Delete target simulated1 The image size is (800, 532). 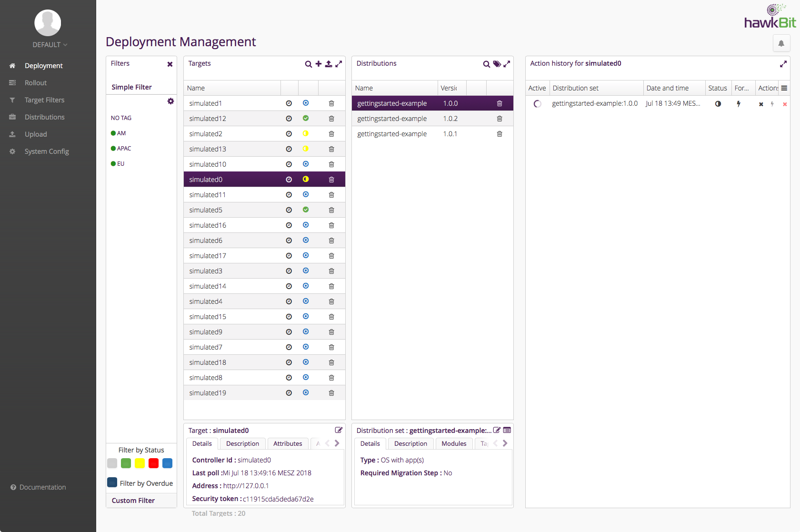point(331,103)
